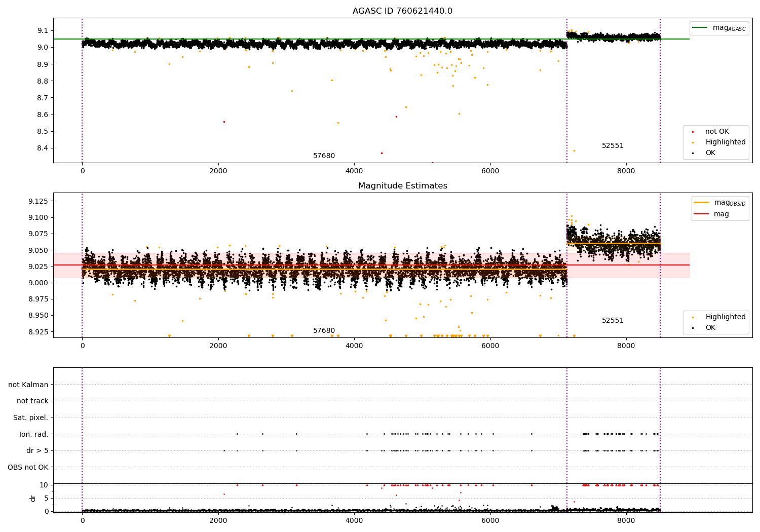
Task: Click the "9.125" y-tick label
Action: pos(38,201)
